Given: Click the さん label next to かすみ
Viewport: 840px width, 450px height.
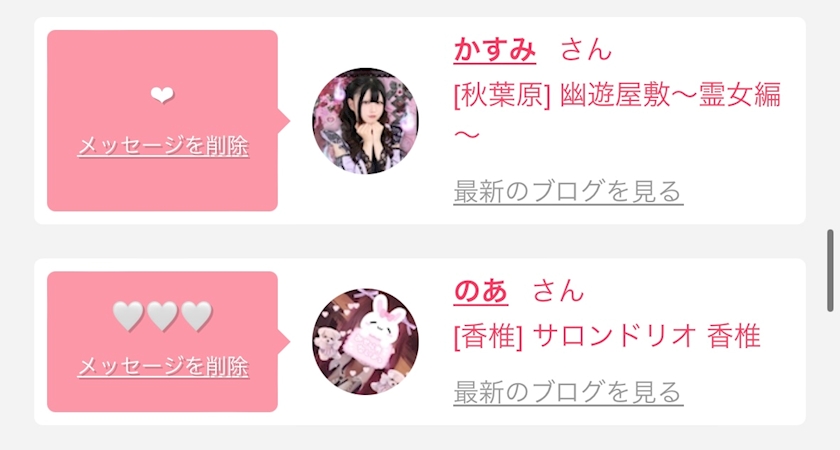Looking at the screenshot, I should pyautogui.click(x=586, y=50).
